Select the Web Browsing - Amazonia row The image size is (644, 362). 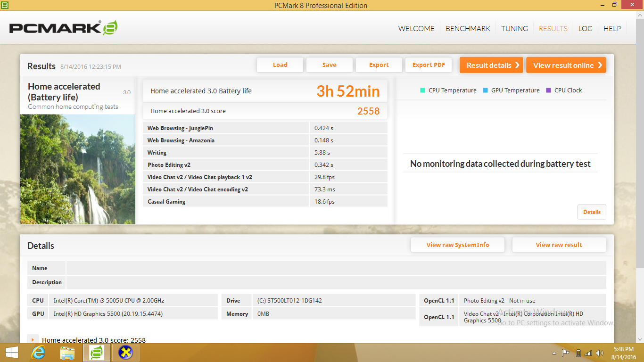pyautogui.click(x=265, y=140)
